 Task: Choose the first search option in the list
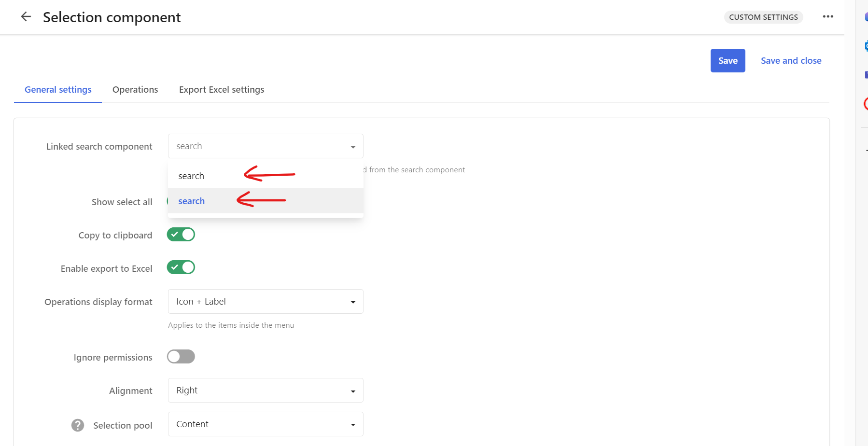191,176
